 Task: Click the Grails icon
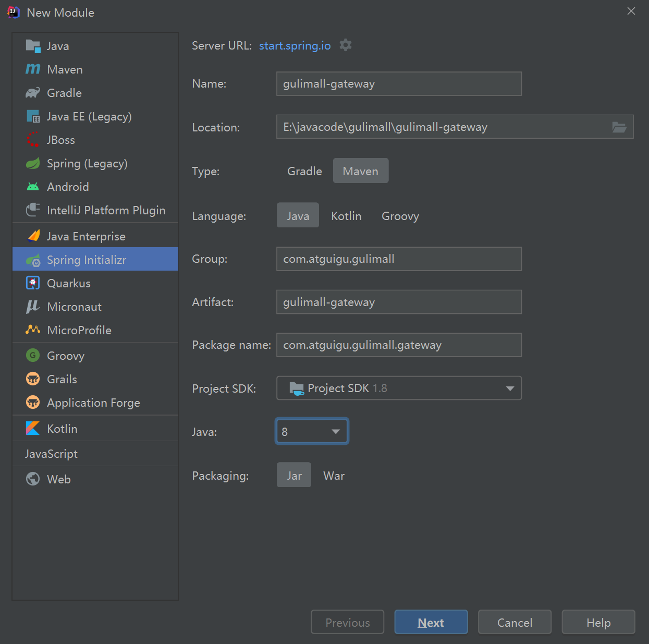(33, 379)
